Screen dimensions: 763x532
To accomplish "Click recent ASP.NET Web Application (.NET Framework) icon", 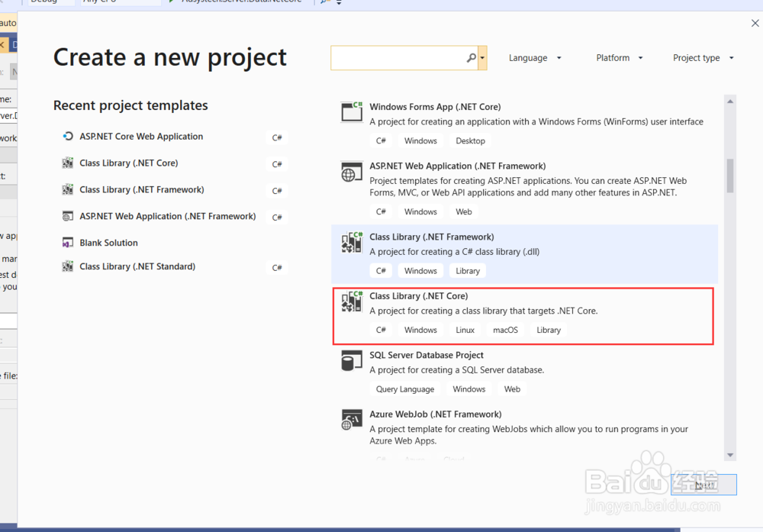I will pyautogui.click(x=68, y=216).
